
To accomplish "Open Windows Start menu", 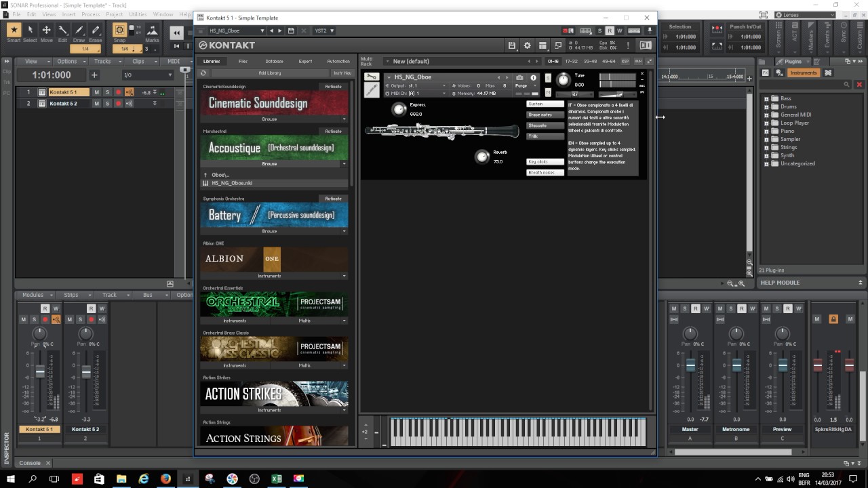I will 11,479.
